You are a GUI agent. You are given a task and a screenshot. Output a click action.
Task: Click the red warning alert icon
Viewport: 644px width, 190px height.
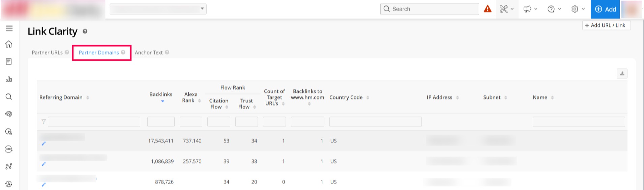tap(488, 9)
